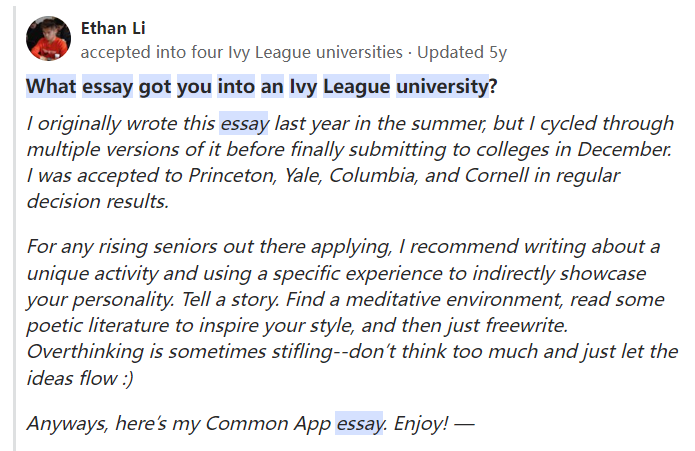Click the highlighted word 'What' in the title
The width and height of the screenshot is (695, 451).
click(51, 86)
